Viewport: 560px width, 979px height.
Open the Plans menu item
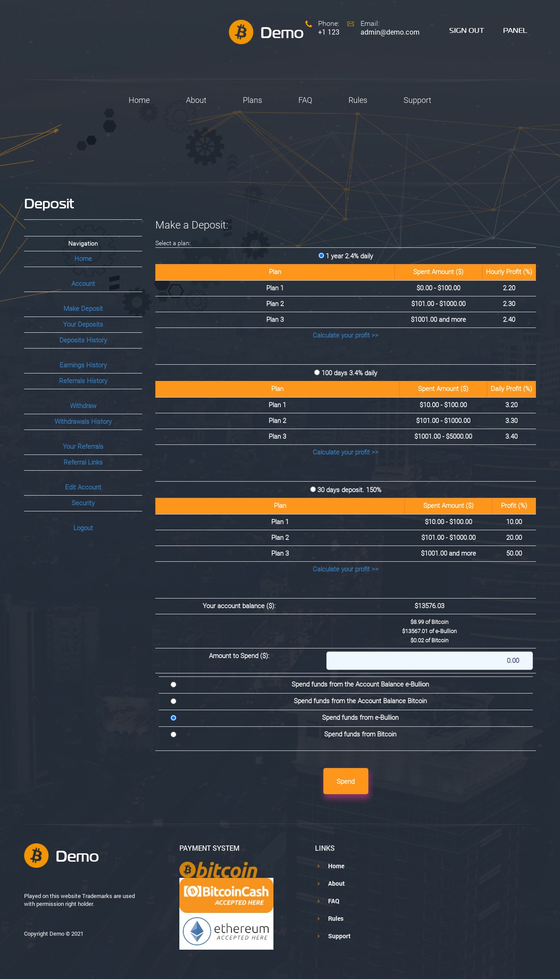[252, 100]
